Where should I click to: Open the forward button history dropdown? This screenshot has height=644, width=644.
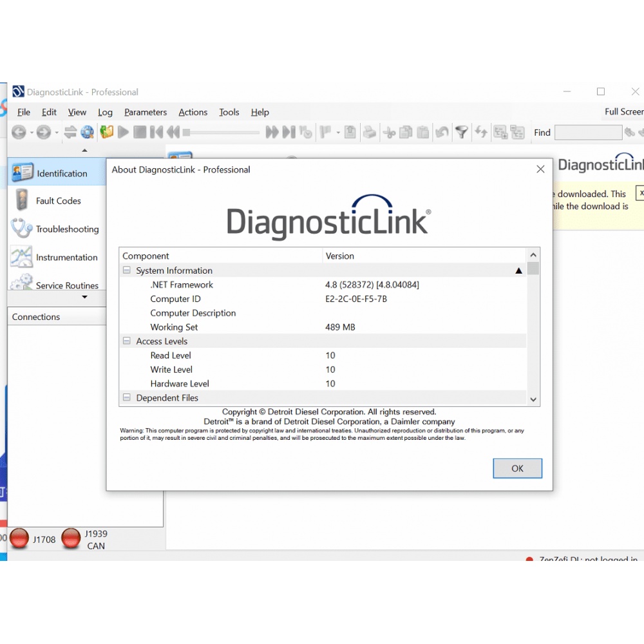pyautogui.click(x=57, y=133)
